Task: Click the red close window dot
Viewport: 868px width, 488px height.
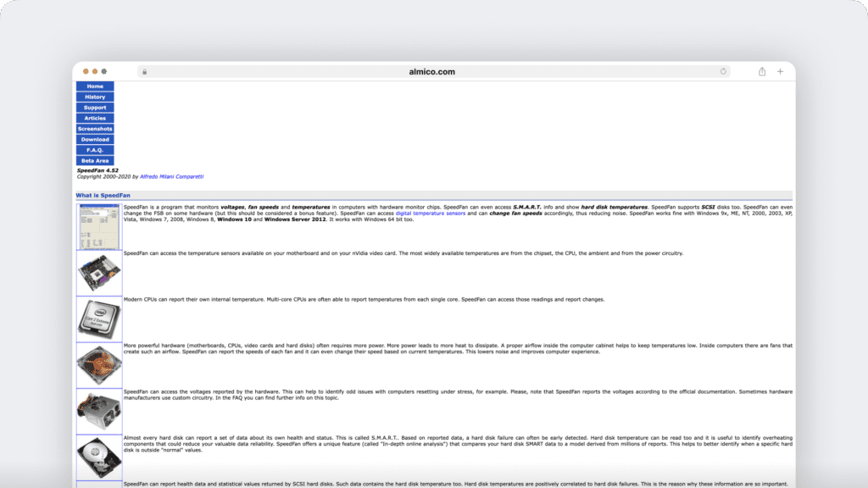Action: click(86, 72)
